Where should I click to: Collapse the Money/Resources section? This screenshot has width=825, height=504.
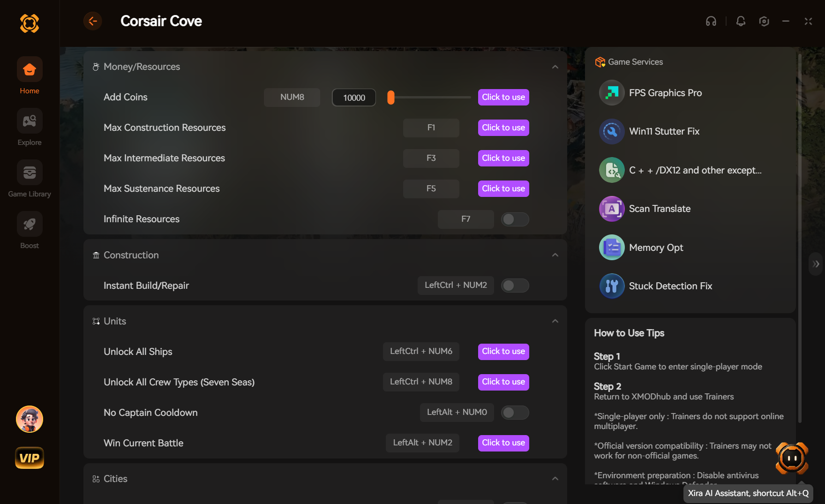555,67
